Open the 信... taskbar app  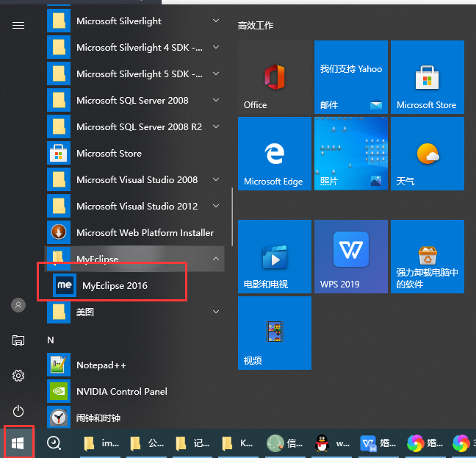click(286, 443)
